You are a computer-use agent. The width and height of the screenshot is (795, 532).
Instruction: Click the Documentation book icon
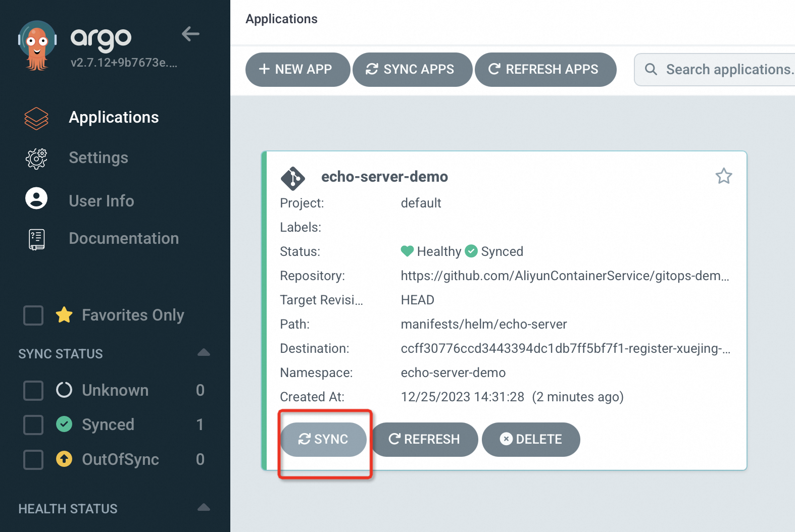pyautogui.click(x=36, y=239)
